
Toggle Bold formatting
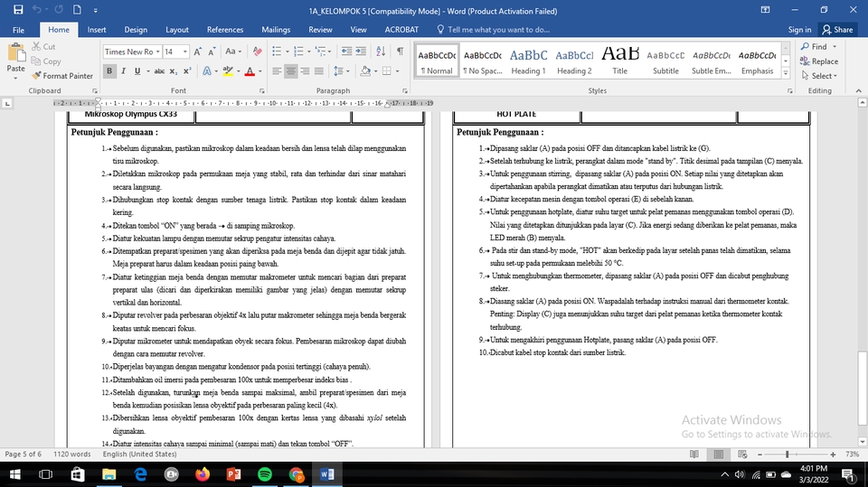[109, 70]
